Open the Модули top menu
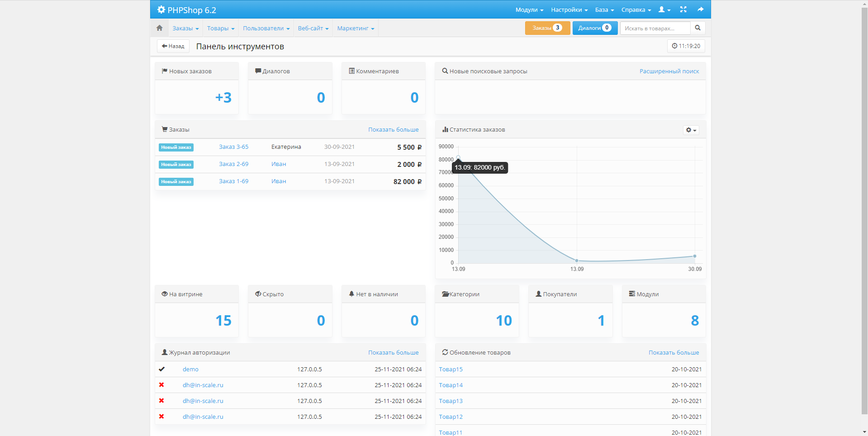 [x=529, y=9]
